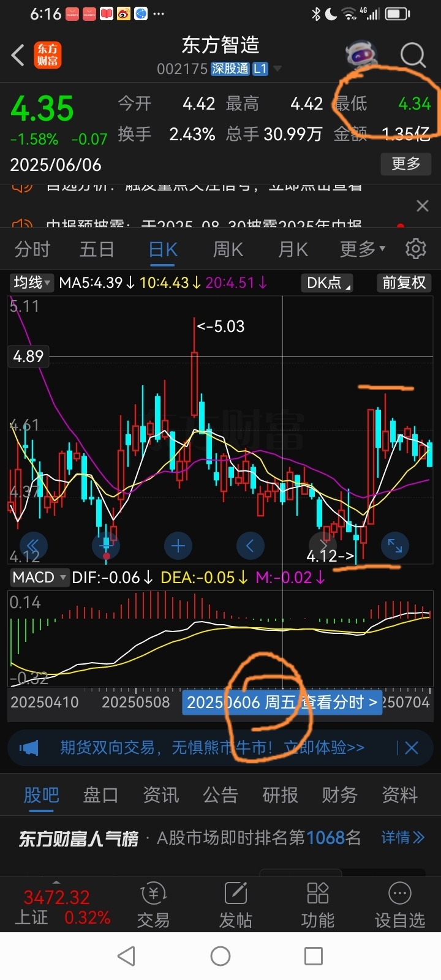The image size is (441, 980).
Task: Open the 均线 indicator dropdown
Action: pyautogui.click(x=32, y=282)
